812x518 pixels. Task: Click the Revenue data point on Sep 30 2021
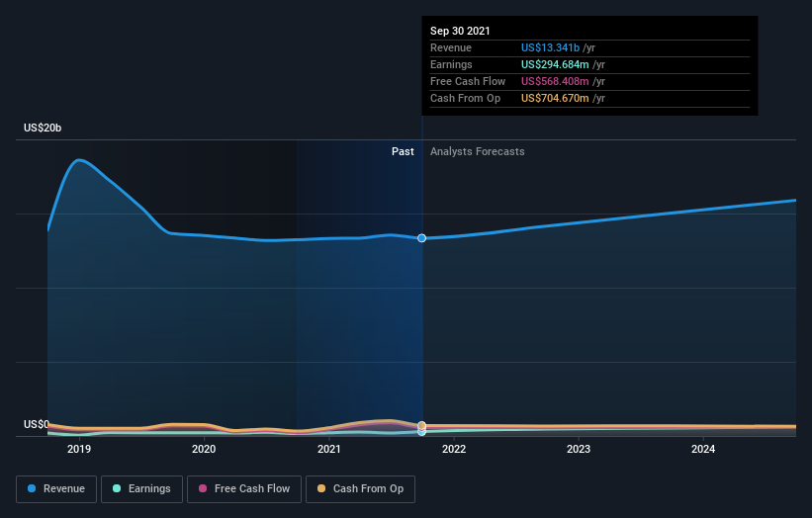click(x=422, y=238)
